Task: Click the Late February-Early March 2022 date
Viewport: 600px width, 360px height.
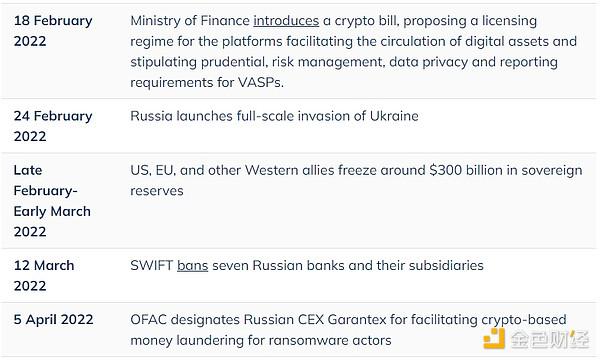Action: [x=52, y=201]
